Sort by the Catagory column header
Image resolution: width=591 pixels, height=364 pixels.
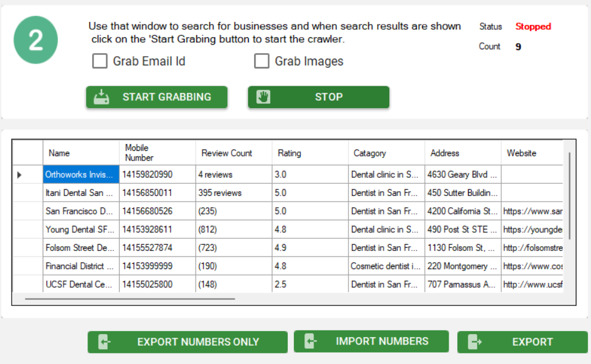point(387,153)
